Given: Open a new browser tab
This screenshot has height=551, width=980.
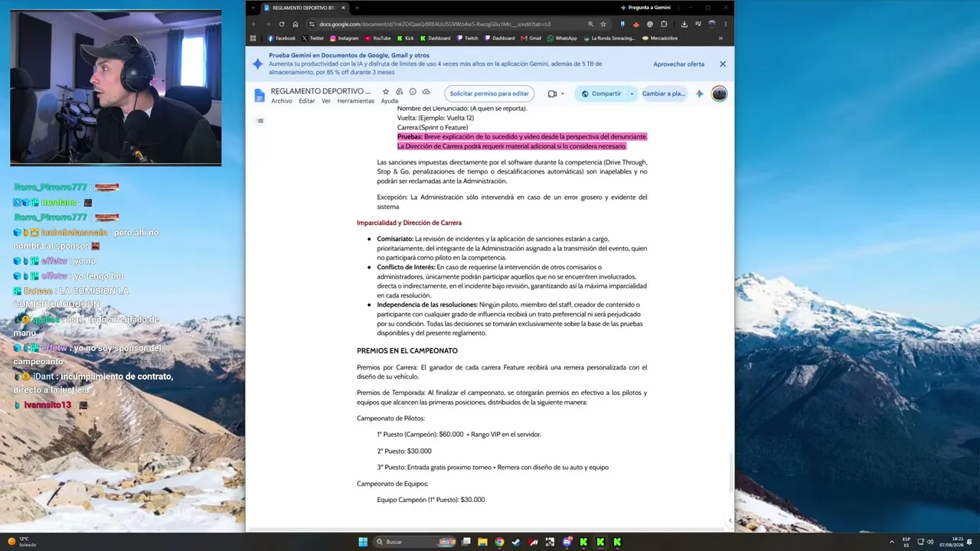Looking at the screenshot, I should [x=356, y=8].
